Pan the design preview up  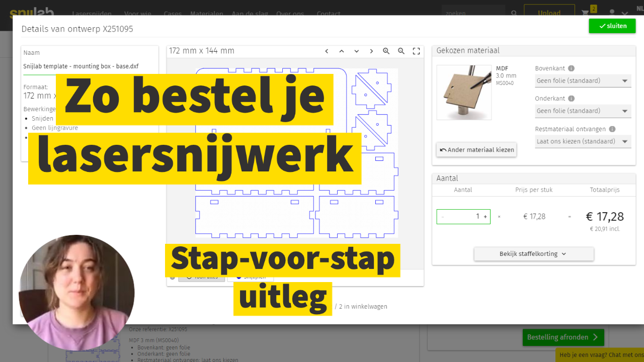click(x=342, y=51)
